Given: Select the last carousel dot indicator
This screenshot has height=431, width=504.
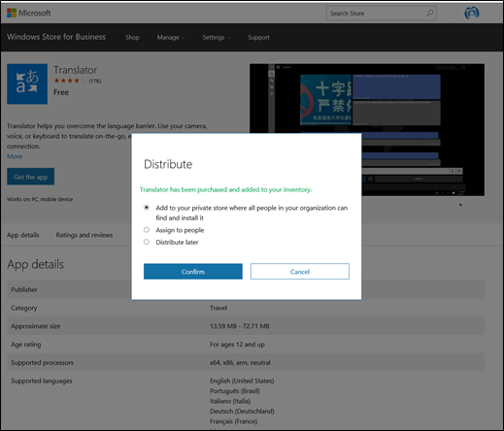Looking at the screenshot, I should [481, 205].
